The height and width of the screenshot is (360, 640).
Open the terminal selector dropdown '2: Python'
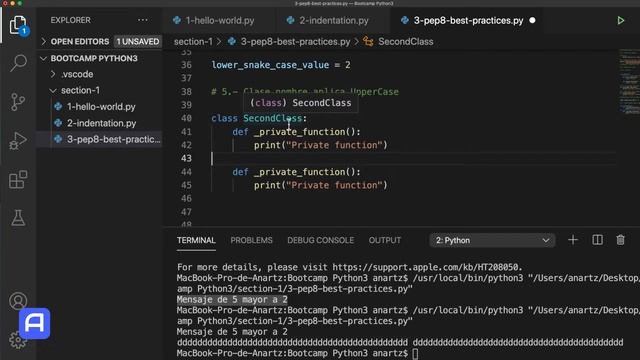point(492,240)
